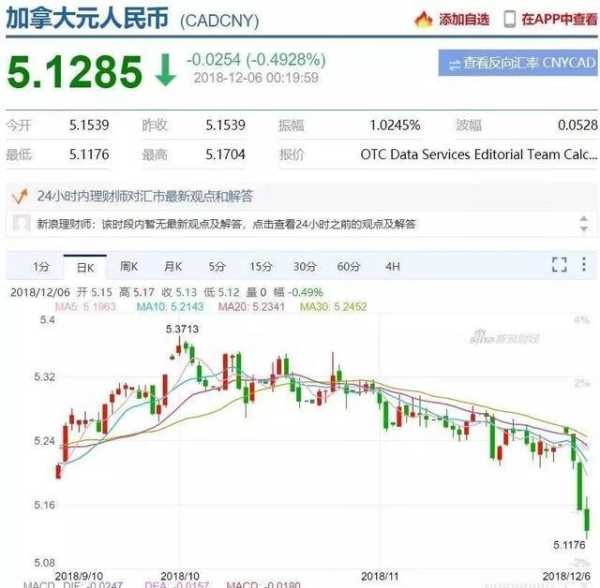Click the 2018/11 date axis label
This screenshot has height=588, width=600.
(x=380, y=576)
